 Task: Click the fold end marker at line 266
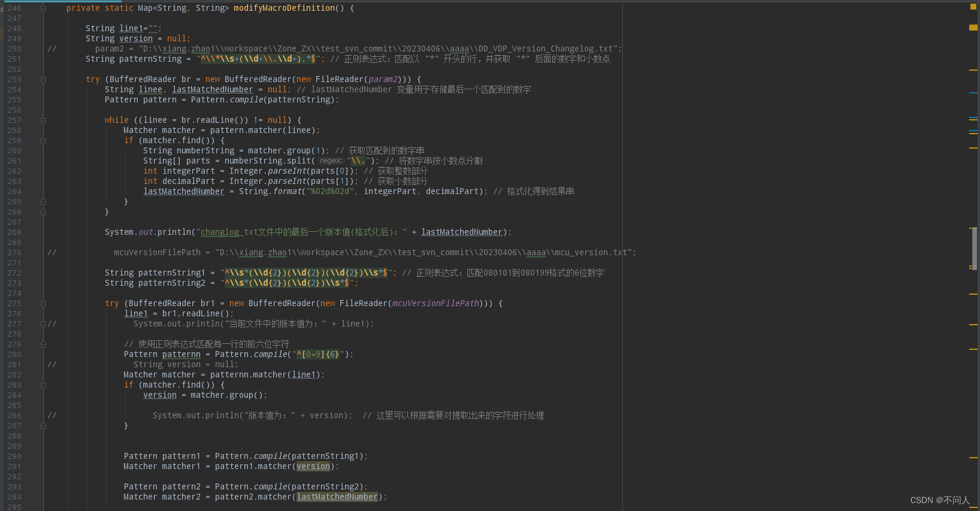[x=43, y=212]
